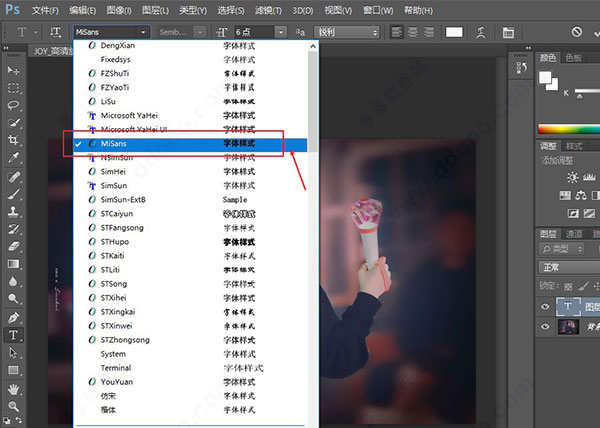
Task: Choose DengXian font from list
Action: (x=190, y=46)
